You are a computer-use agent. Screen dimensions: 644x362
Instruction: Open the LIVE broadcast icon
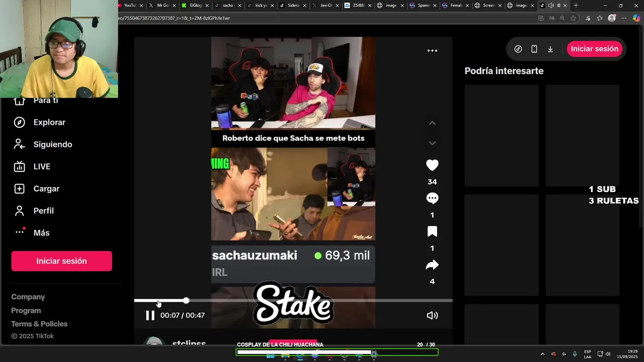click(19, 166)
